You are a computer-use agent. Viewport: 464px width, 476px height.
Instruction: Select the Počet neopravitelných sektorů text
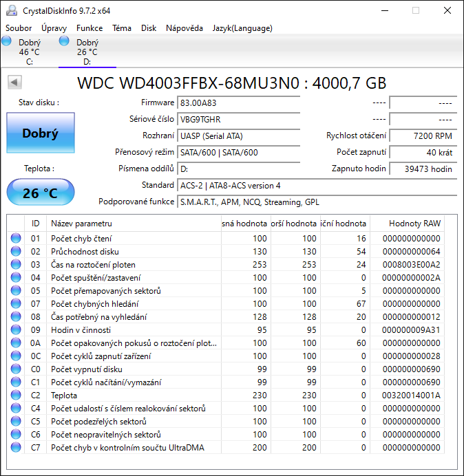click(106, 435)
